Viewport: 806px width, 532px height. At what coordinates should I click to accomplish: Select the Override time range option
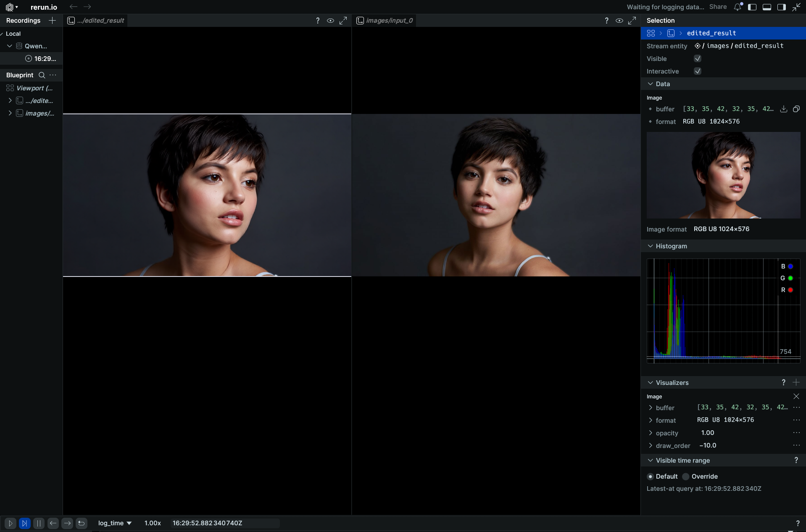pyautogui.click(x=686, y=477)
